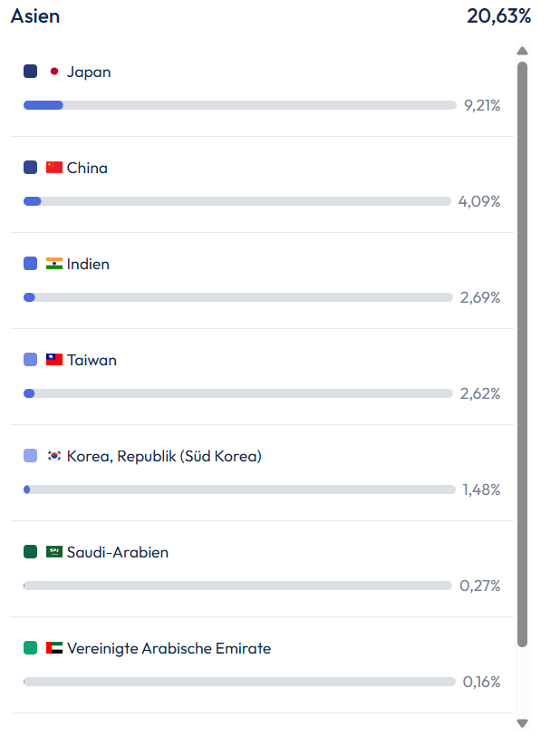This screenshot has height=737, width=560.
Task: Click the Asien region heading
Action: click(x=35, y=16)
